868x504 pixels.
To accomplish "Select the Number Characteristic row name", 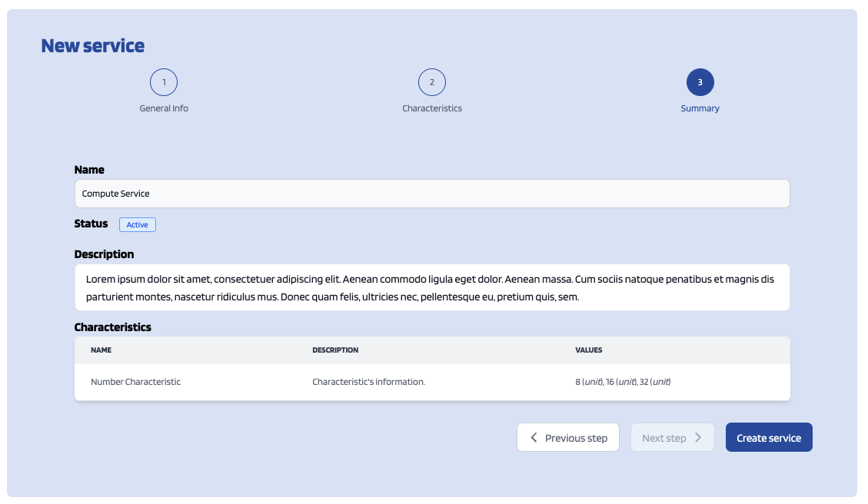I will pyautogui.click(x=135, y=382).
